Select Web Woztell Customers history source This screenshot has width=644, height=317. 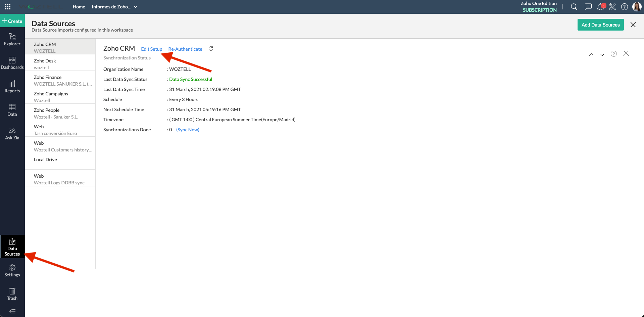click(x=60, y=145)
